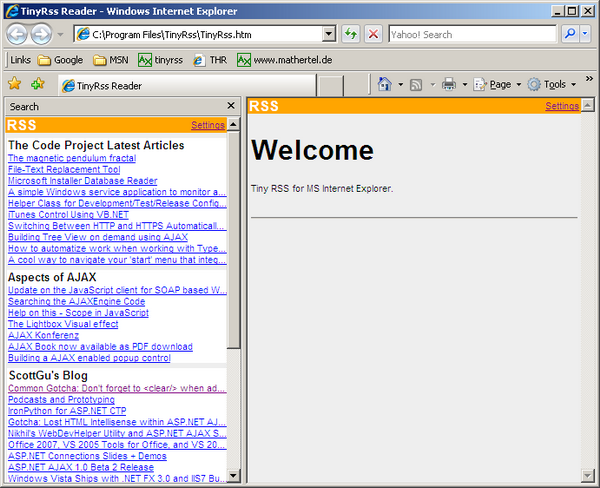Image resolution: width=600 pixels, height=488 pixels.
Task: Run search with the magnifier icon
Action: point(570,34)
